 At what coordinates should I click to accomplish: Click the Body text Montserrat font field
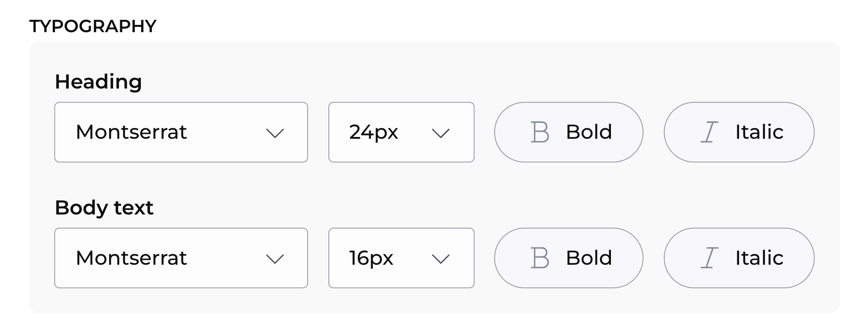coord(181,258)
